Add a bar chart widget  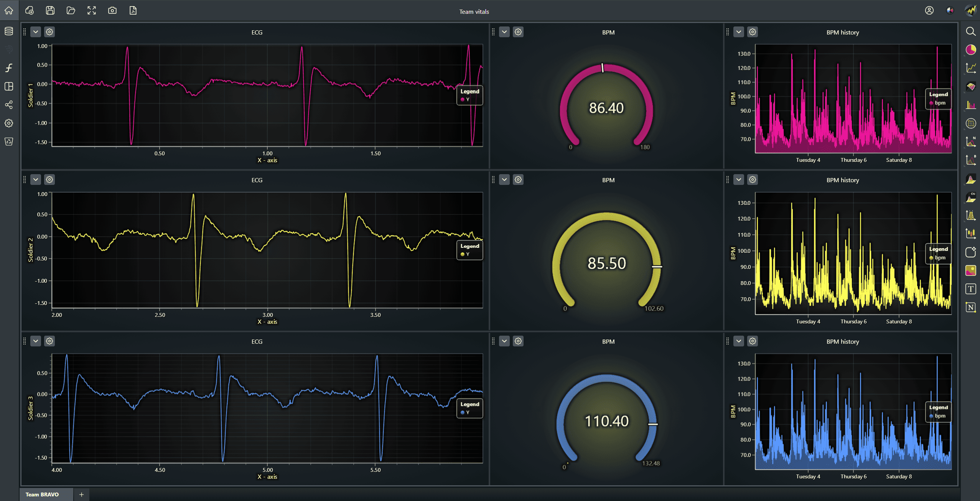[x=970, y=105]
